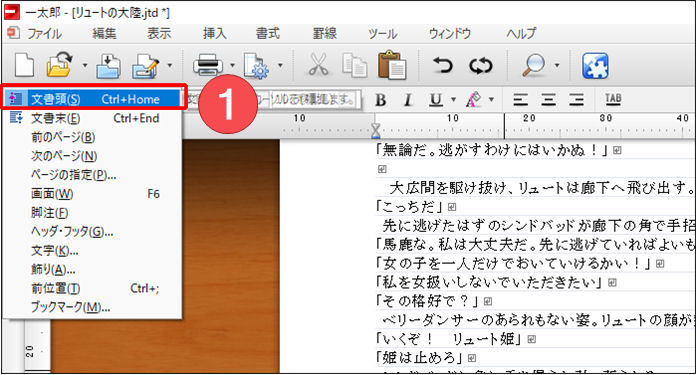This screenshot has height=375, width=697.
Task: Click the Cut scissors icon
Action: click(x=318, y=65)
